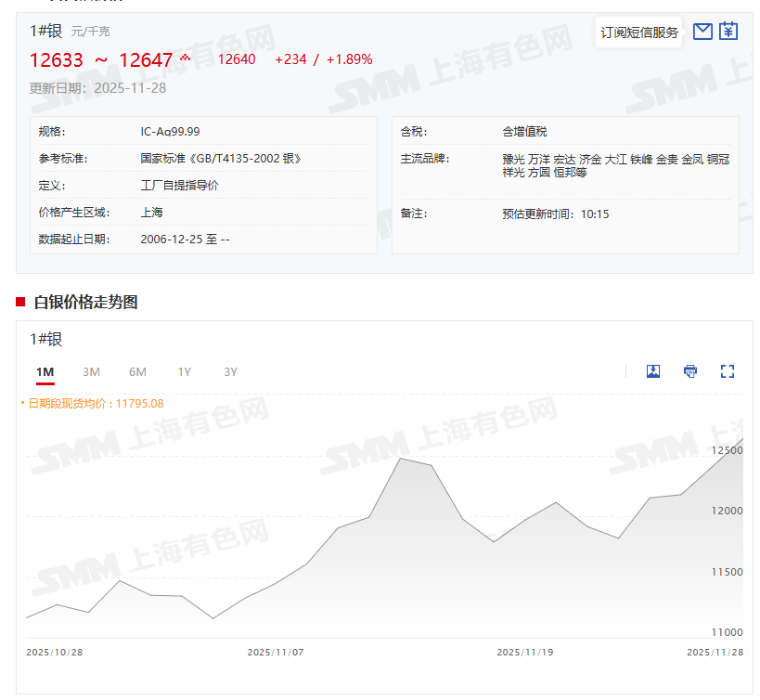Show the 6M price trend

tap(137, 372)
